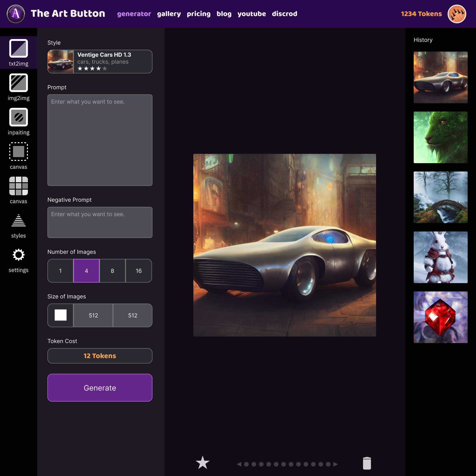Go to next image with right arrow
Screen dimensions: 476x476
point(335,464)
